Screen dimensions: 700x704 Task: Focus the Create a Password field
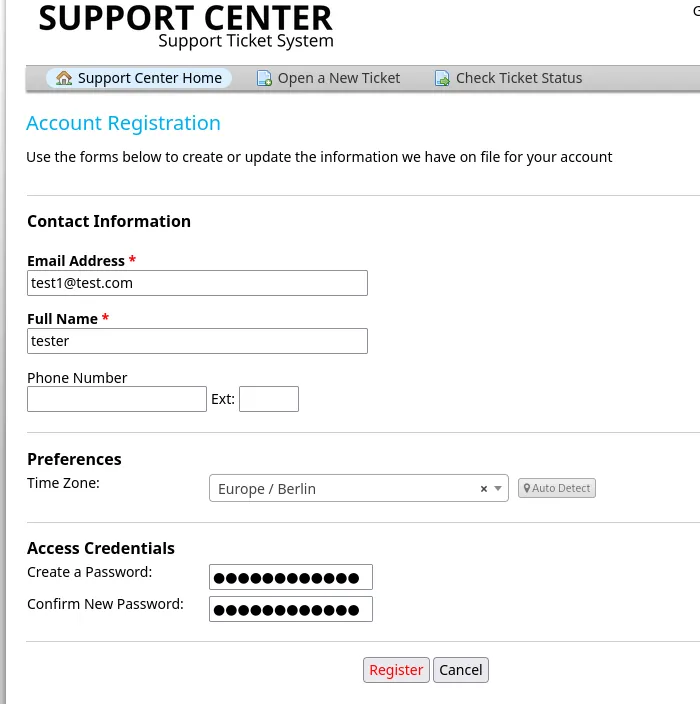pyautogui.click(x=290, y=577)
